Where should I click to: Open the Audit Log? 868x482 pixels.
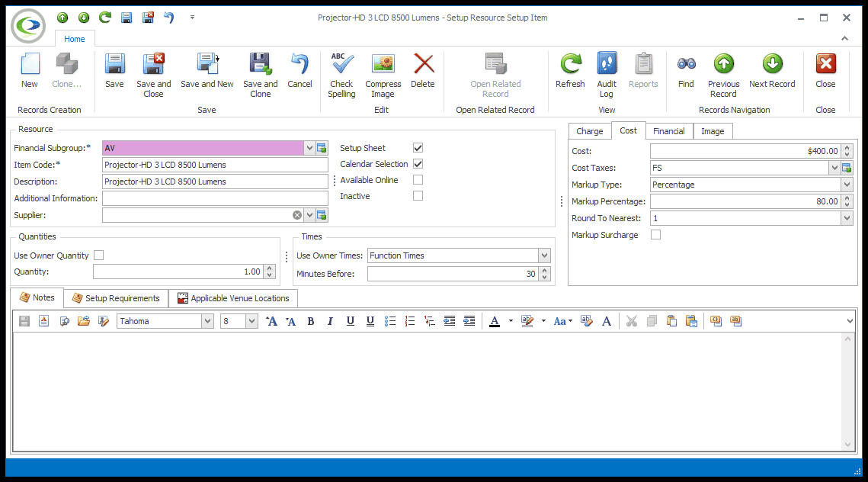(607, 76)
